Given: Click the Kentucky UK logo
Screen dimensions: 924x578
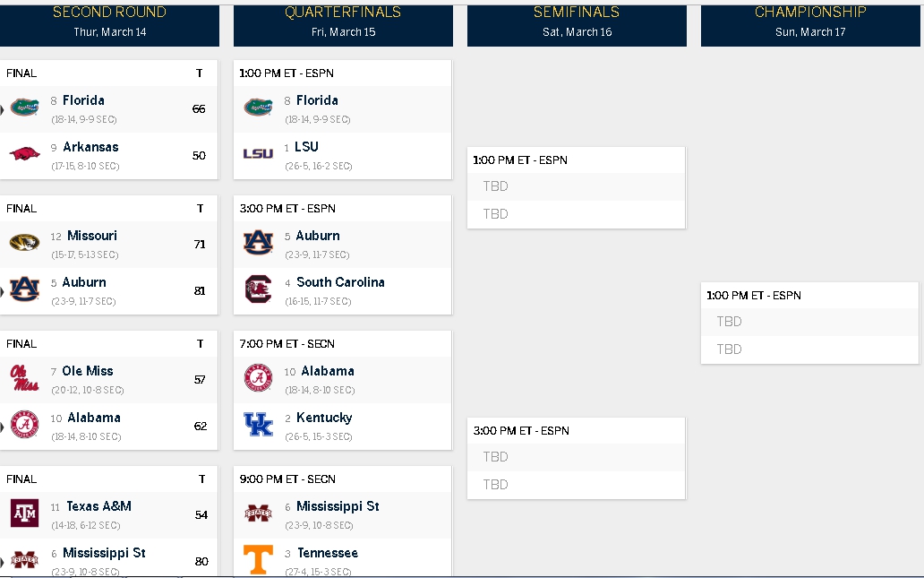Looking at the screenshot, I should click(x=258, y=424).
